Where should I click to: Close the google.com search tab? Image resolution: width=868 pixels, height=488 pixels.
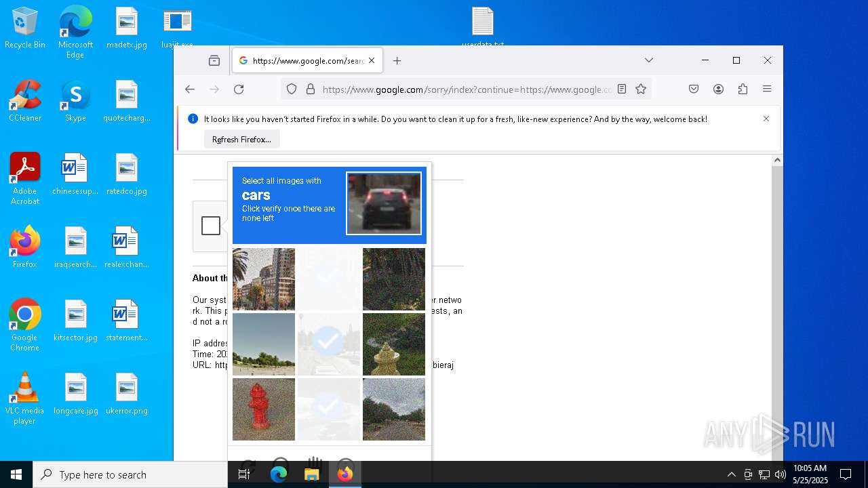(372, 61)
